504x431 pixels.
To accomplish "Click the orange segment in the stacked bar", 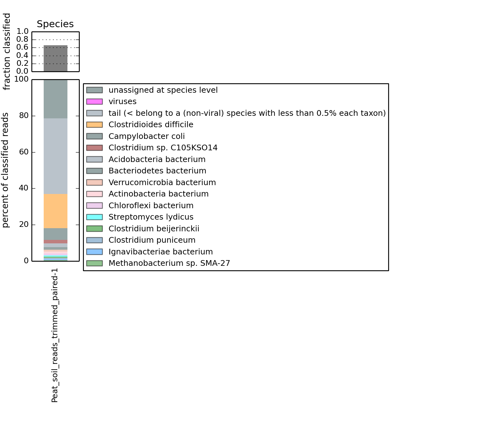I will pos(55,211).
